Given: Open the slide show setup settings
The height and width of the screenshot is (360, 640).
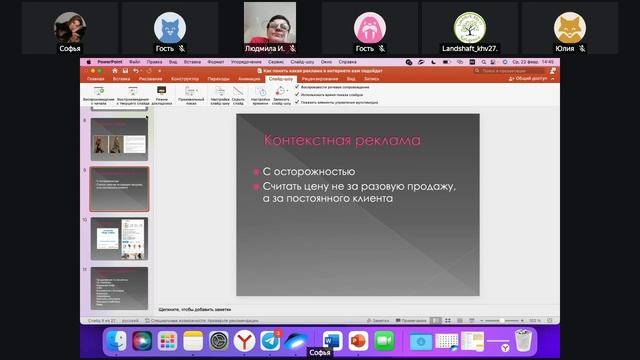Looking at the screenshot, I should pyautogui.click(x=220, y=96).
